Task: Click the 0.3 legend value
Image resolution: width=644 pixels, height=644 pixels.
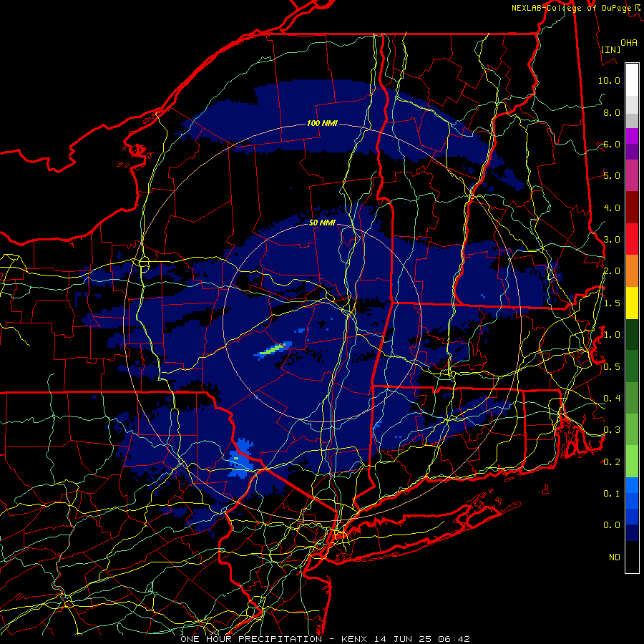Action: pos(612,430)
